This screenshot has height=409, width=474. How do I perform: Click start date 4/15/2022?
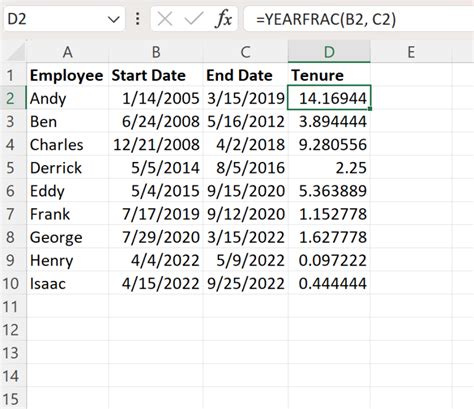pyautogui.click(x=156, y=283)
